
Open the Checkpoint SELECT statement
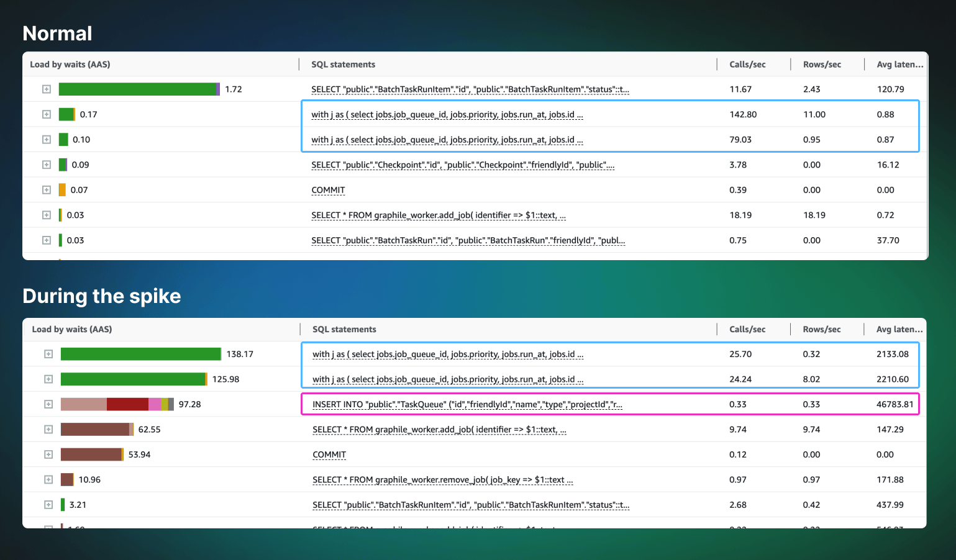(463, 165)
